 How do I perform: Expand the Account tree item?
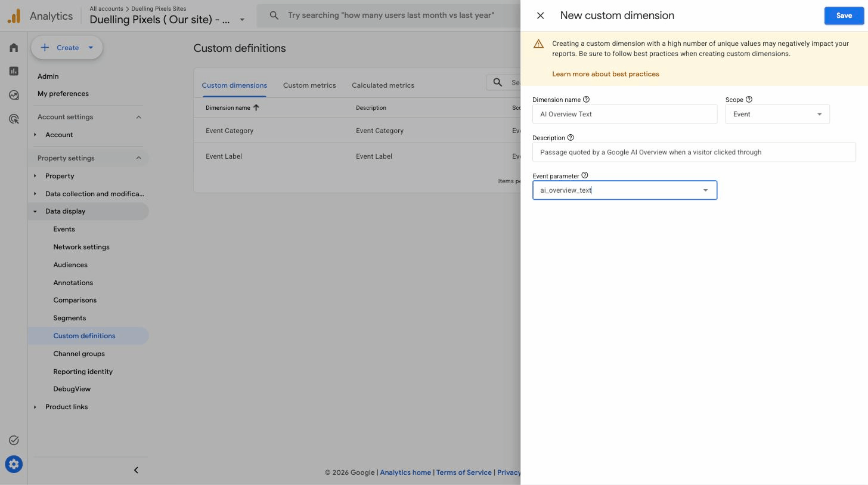35,135
